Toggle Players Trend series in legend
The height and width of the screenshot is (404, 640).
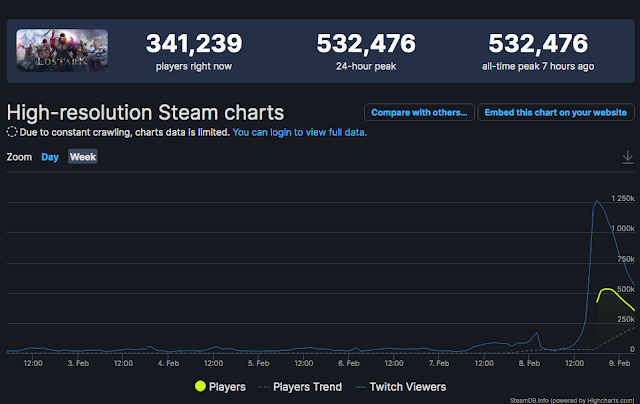point(299,386)
